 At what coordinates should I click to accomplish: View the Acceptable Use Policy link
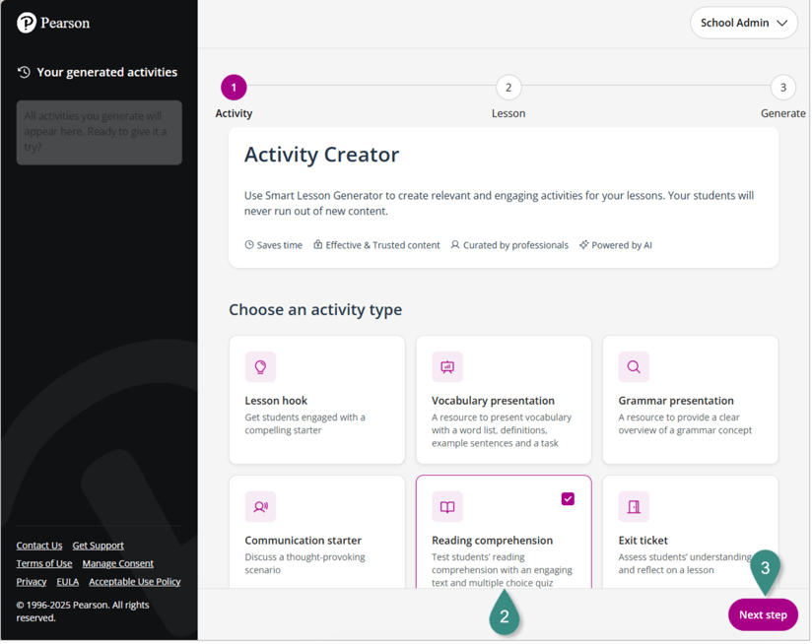click(x=135, y=582)
